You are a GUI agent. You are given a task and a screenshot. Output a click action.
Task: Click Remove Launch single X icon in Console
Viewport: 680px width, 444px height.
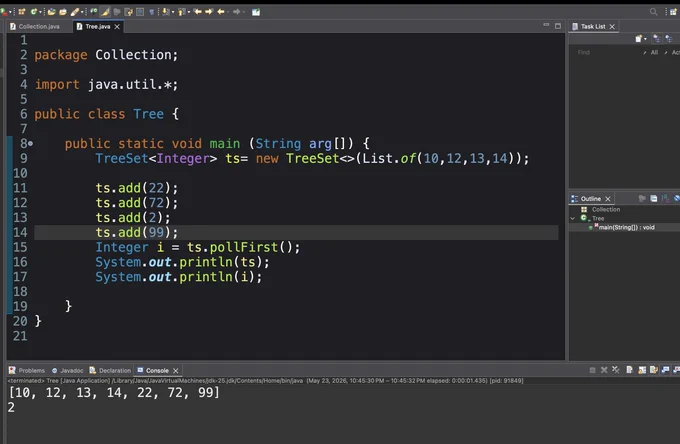pos(604,370)
